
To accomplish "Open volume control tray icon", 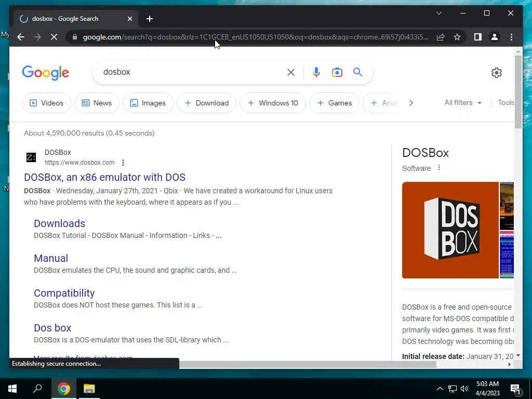I will (x=464, y=389).
